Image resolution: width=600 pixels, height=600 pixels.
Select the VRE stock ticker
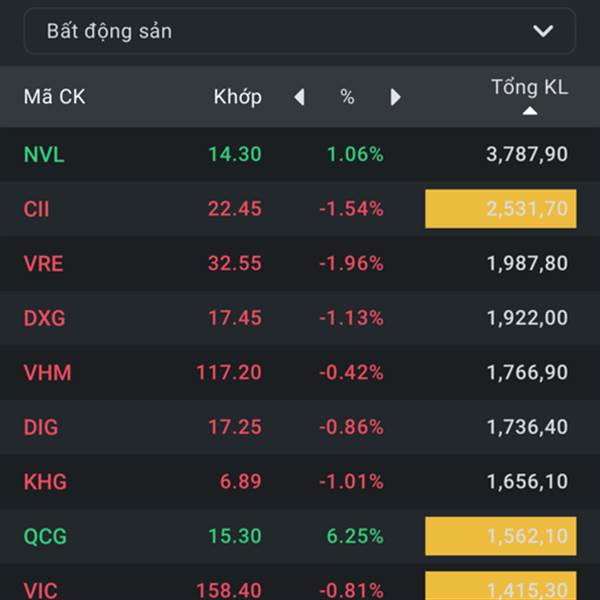click(x=43, y=264)
